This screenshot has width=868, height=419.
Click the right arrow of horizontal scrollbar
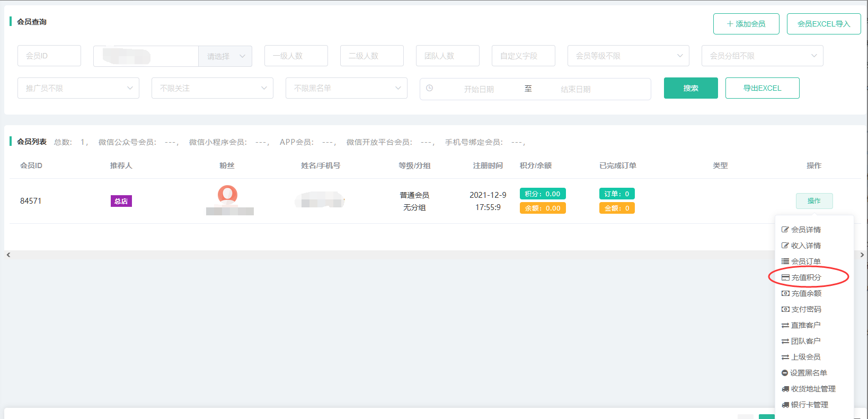point(862,255)
